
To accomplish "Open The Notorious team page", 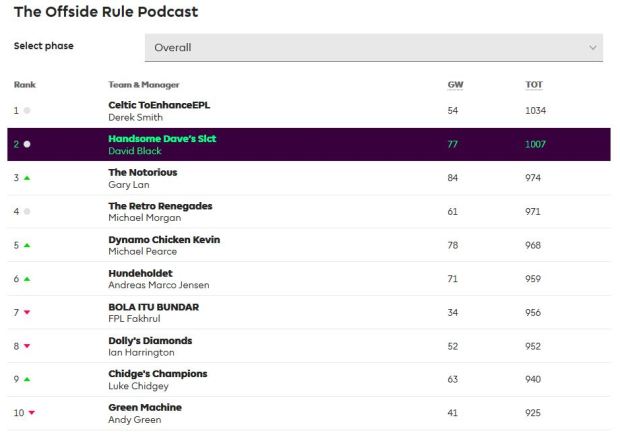I will pyautogui.click(x=143, y=172).
